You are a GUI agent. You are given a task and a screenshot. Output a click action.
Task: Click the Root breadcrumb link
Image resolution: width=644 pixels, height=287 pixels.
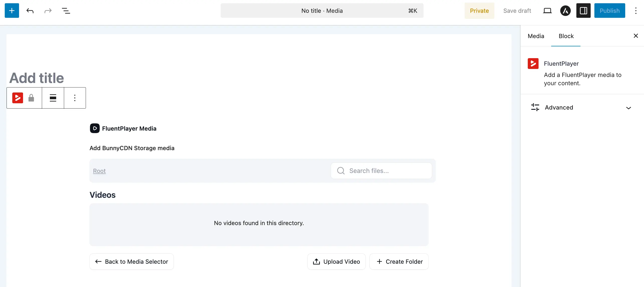pos(99,171)
